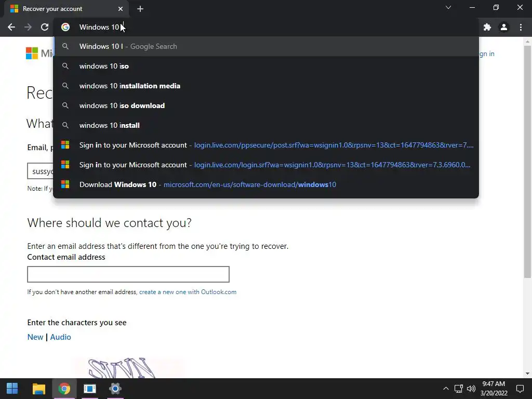Viewport: 532px width, 399px height.
Task: Open the login.live.com/login.srf sign-in suggestion
Action: coord(266,165)
